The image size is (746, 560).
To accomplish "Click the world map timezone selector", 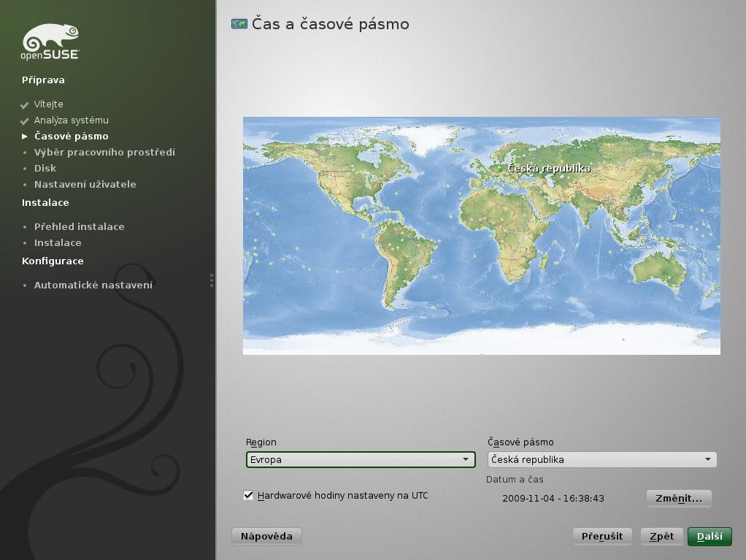I will tap(482, 236).
